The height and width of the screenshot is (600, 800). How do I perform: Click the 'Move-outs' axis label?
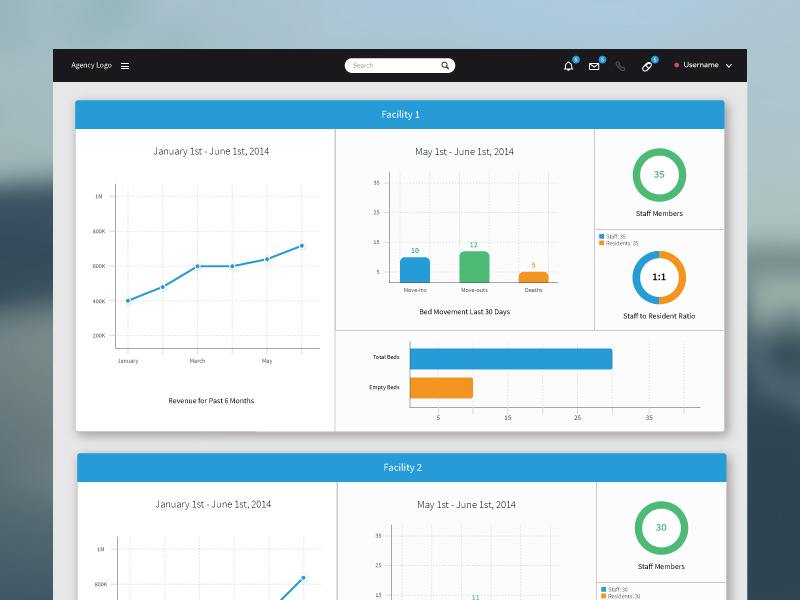pyautogui.click(x=474, y=290)
